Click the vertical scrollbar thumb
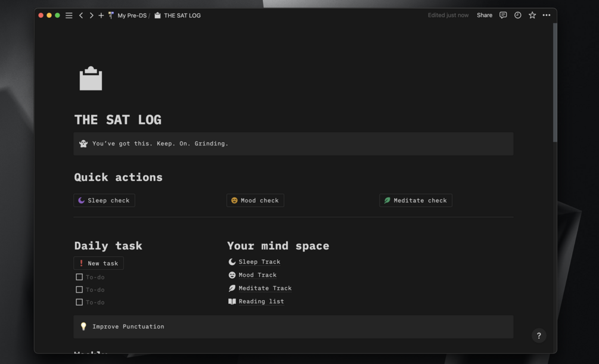The height and width of the screenshot is (364, 599). 555,82
